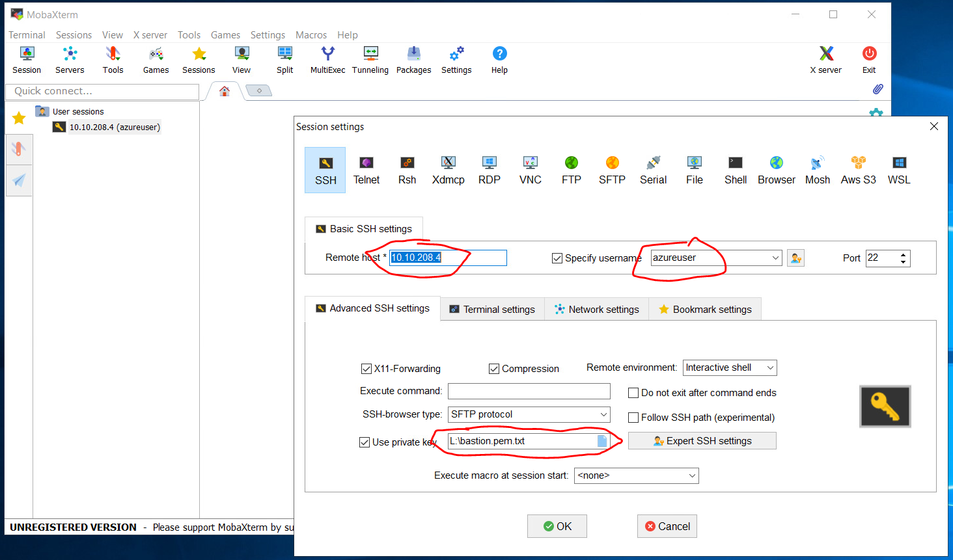
Task: Open the View toolbar icon
Action: tap(242, 60)
